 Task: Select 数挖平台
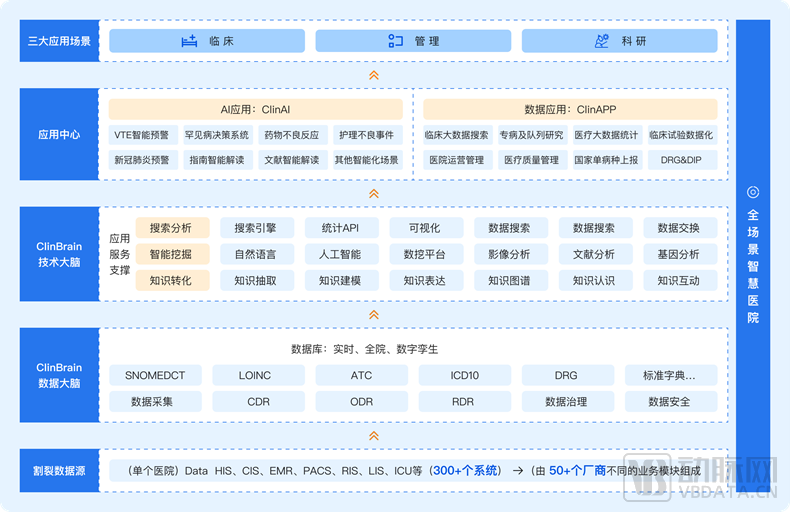[x=426, y=254]
